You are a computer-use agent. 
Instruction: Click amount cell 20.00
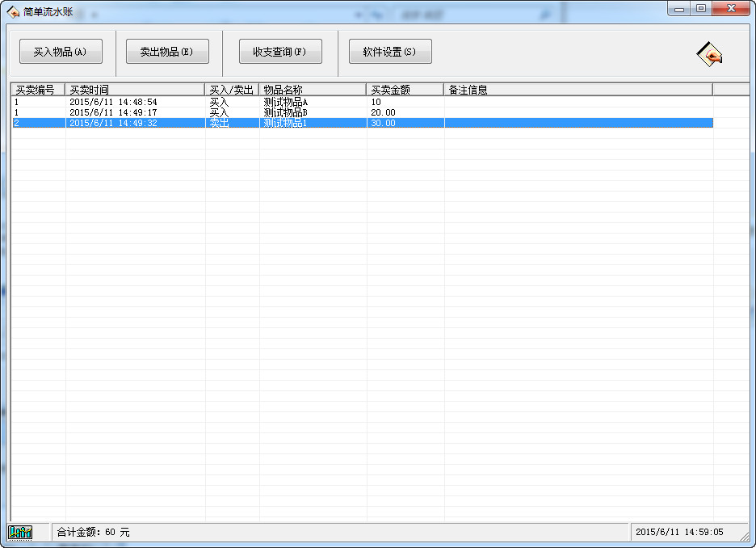point(383,112)
